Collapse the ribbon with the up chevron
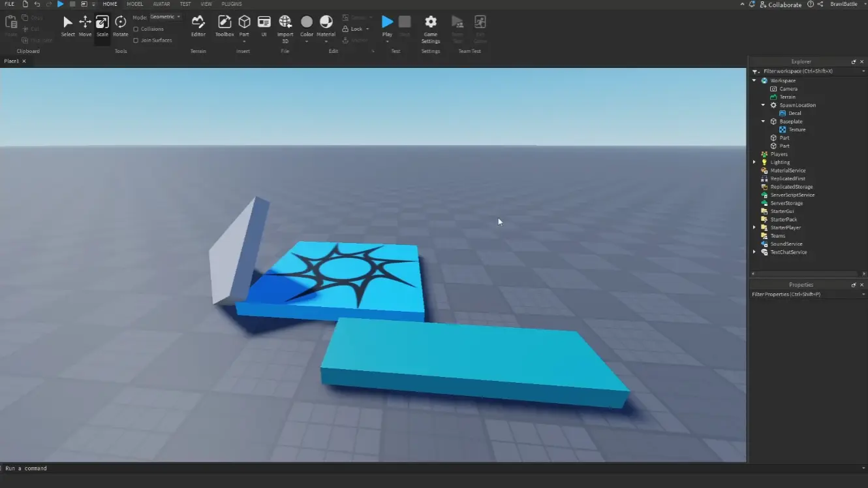 pyautogui.click(x=742, y=4)
